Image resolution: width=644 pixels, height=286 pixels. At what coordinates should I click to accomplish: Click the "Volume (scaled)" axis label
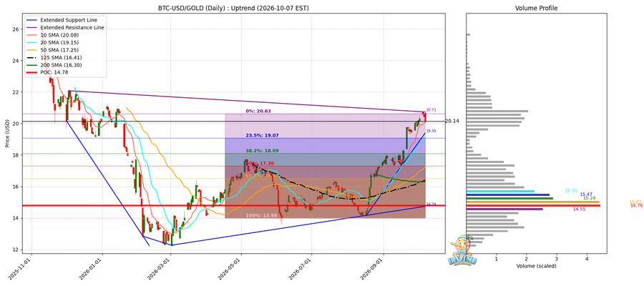(x=537, y=266)
